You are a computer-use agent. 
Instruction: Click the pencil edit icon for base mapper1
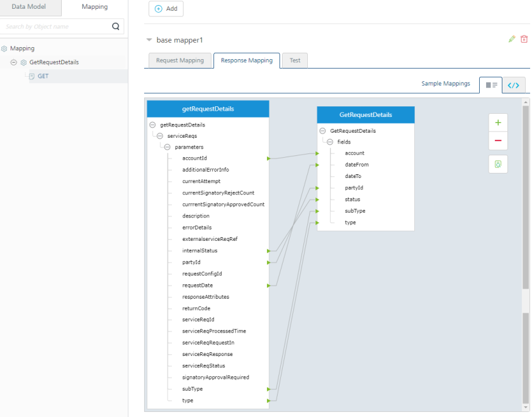512,39
